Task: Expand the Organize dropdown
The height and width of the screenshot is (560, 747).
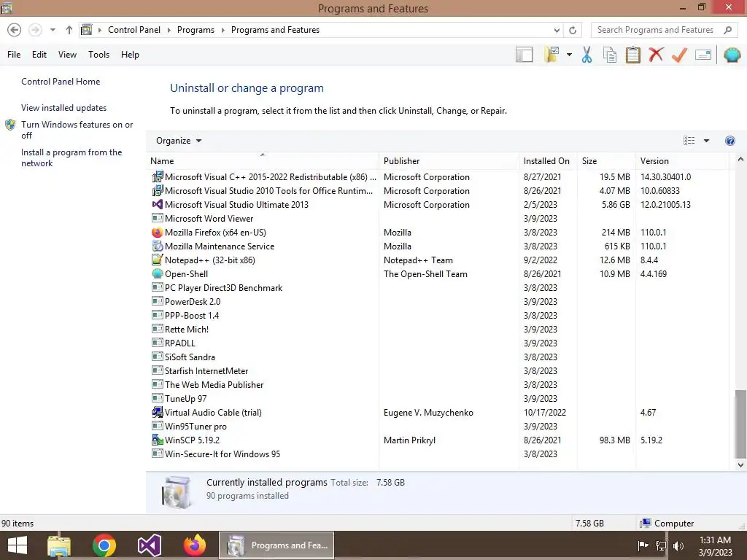Action: [179, 141]
